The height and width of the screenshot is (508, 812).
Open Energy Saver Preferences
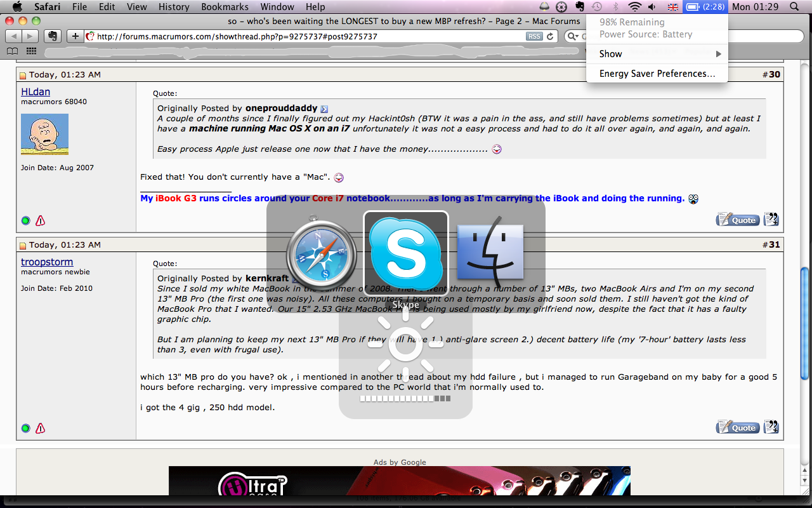(x=657, y=74)
